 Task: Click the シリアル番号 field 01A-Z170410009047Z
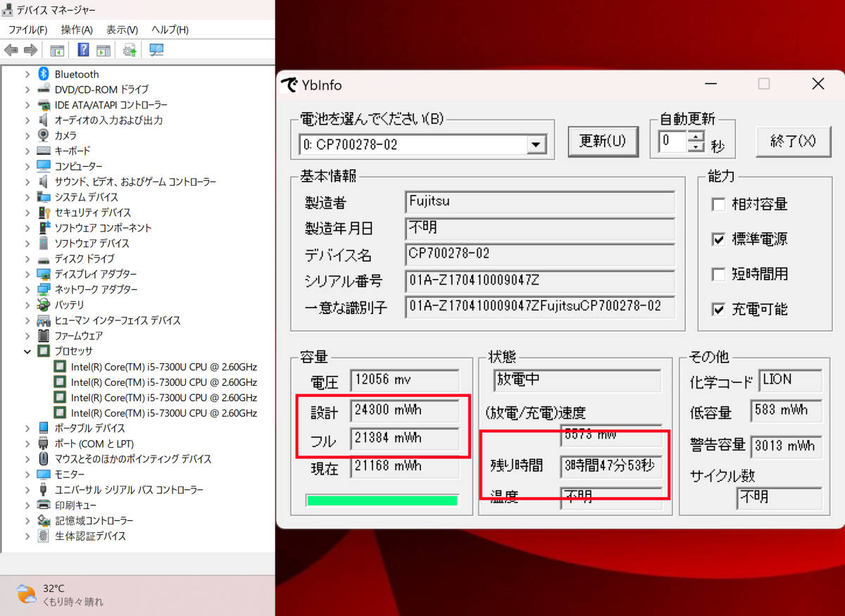point(540,282)
